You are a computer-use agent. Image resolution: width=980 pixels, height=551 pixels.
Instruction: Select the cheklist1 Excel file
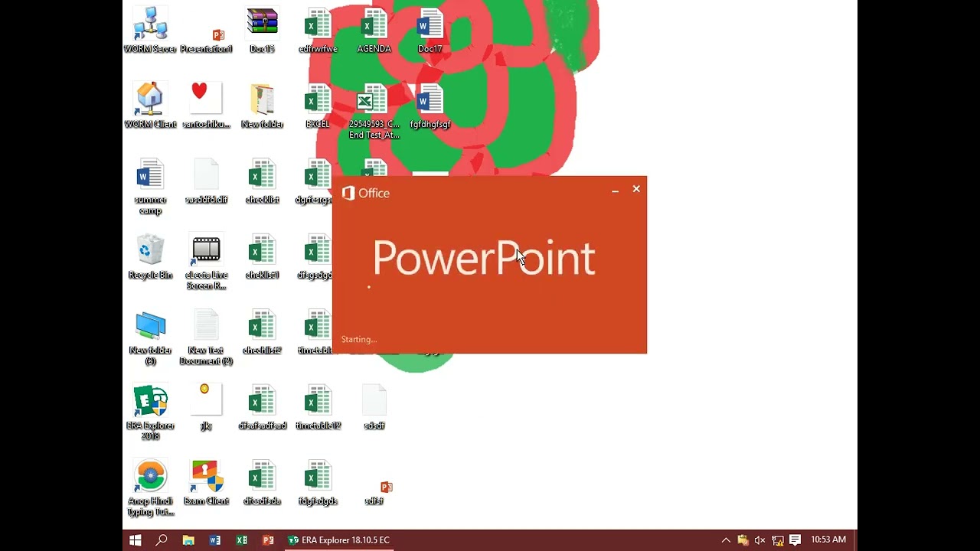(x=262, y=257)
